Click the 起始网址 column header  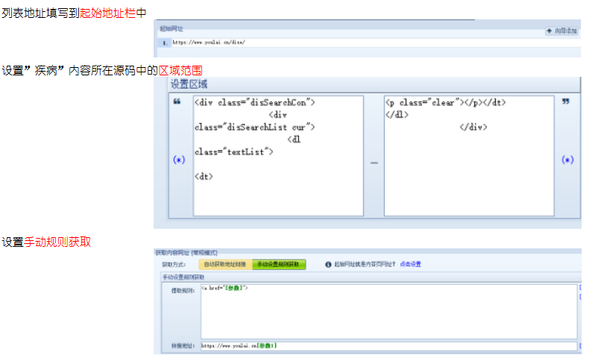tap(172, 28)
